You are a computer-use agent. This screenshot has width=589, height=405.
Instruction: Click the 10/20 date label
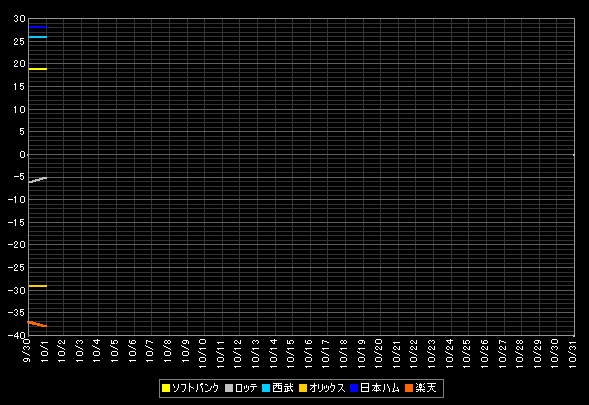[379, 353]
